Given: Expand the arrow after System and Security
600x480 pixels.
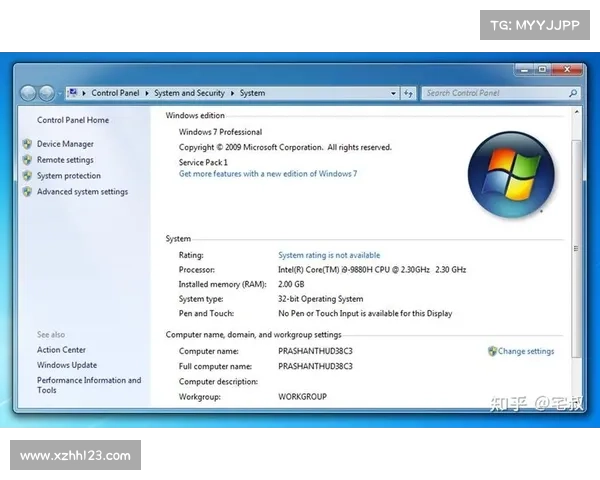Looking at the screenshot, I should (232, 93).
